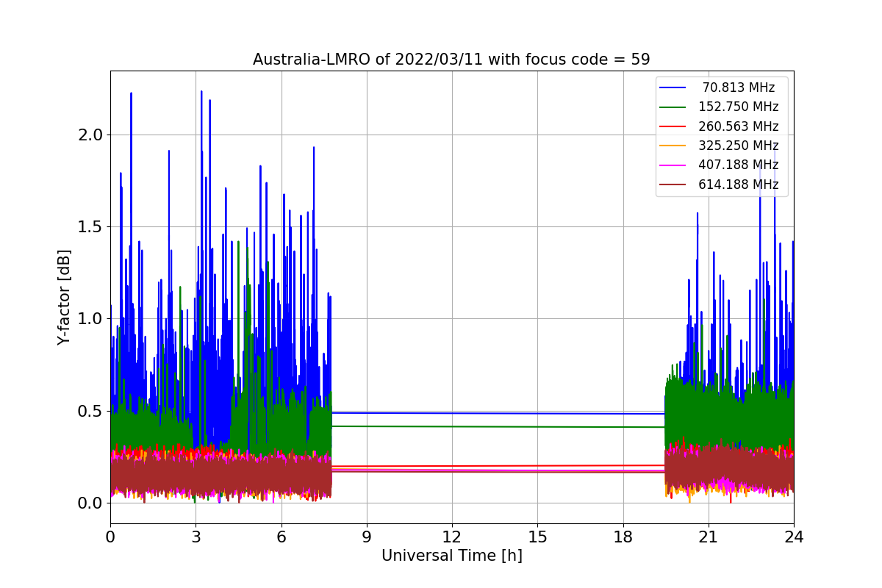This screenshot has height=588, width=882.
Task: Click the x-axis tick label '21'
Action: point(709,537)
